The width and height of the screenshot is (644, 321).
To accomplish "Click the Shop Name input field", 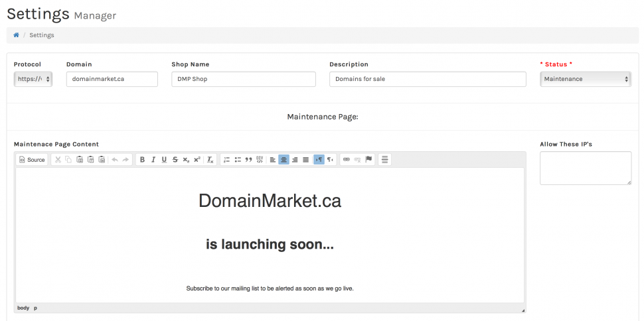I will coord(243,79).
